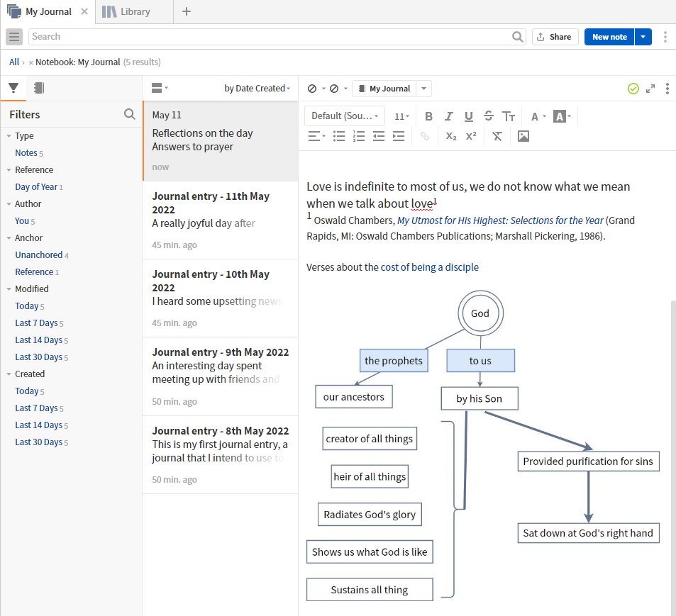The image size is (676, 616).
Task: Toggle Underline formatting
Action: 469,116
